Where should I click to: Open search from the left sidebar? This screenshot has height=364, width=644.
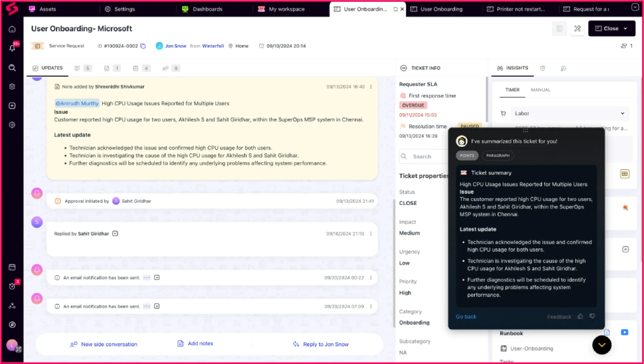tap(12, 68)
